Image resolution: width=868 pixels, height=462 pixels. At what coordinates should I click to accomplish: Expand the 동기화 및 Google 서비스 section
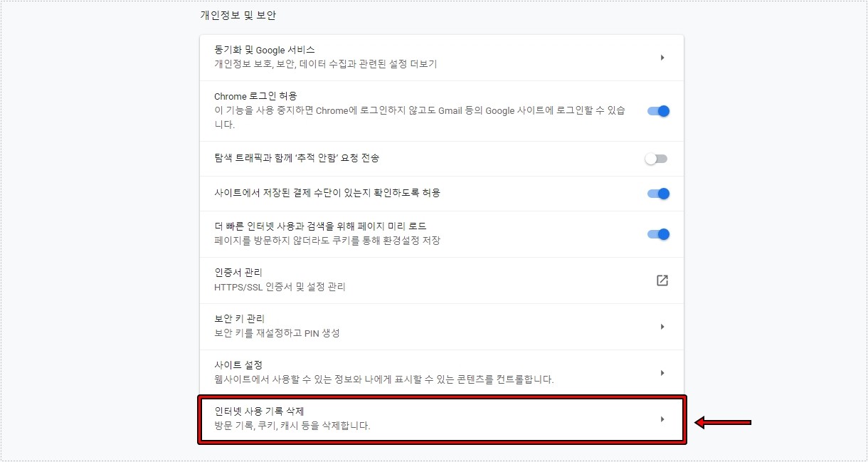(441, 58)
